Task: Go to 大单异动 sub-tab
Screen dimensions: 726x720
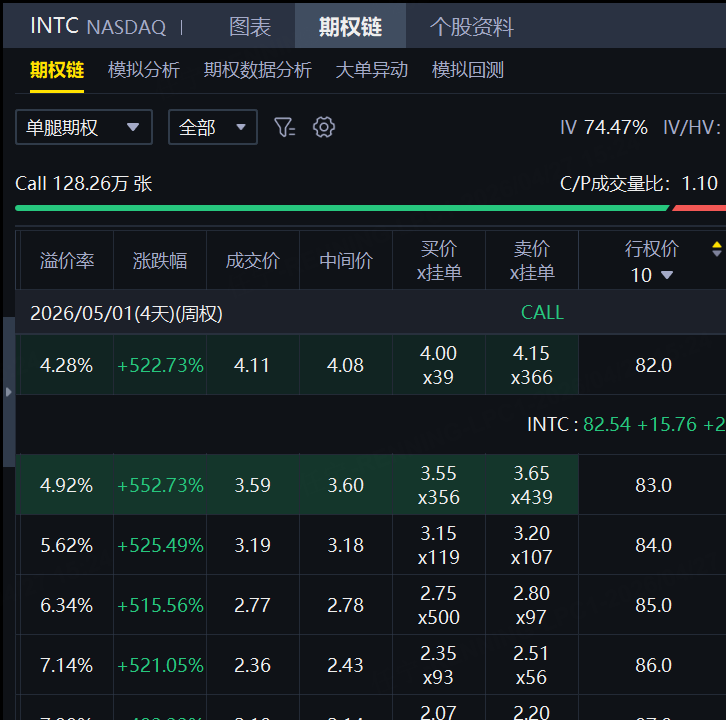Action: 371,70
